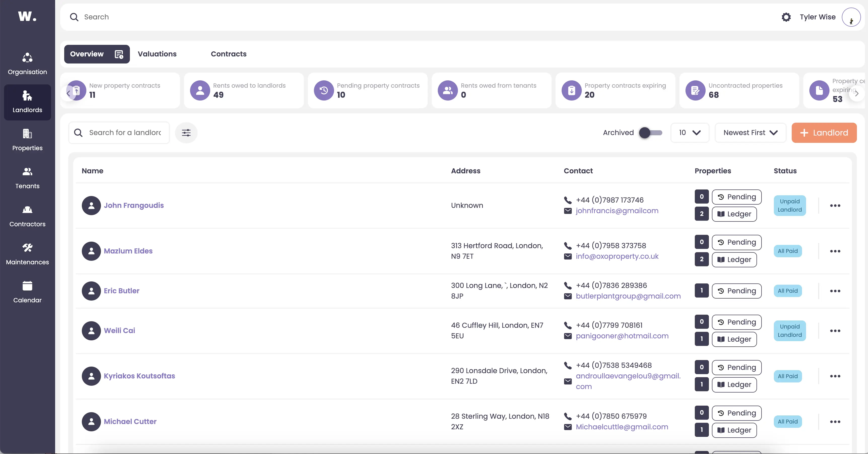View Pending contracts for Eric Butler

pos(737,291)
